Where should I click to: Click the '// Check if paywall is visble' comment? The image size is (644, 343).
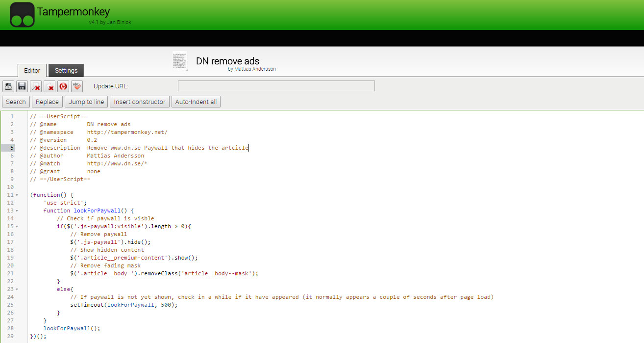coord(105,218)
